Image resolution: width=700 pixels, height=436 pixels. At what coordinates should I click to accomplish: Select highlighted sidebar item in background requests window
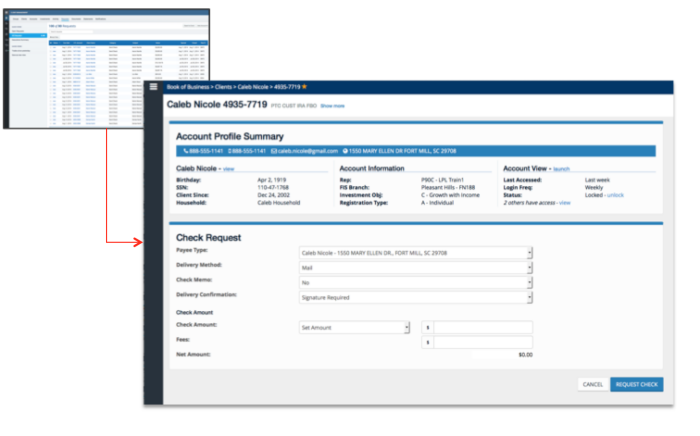pos(29,35)
